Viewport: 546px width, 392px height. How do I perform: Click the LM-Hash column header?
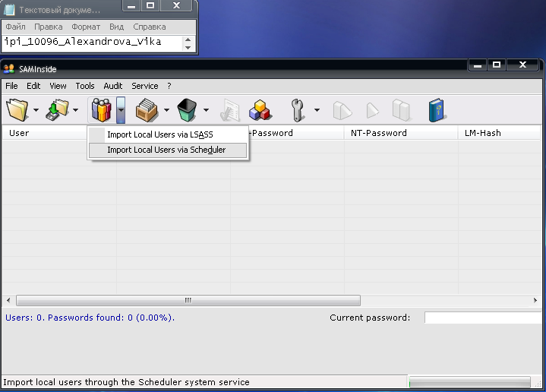pos(499,133)
